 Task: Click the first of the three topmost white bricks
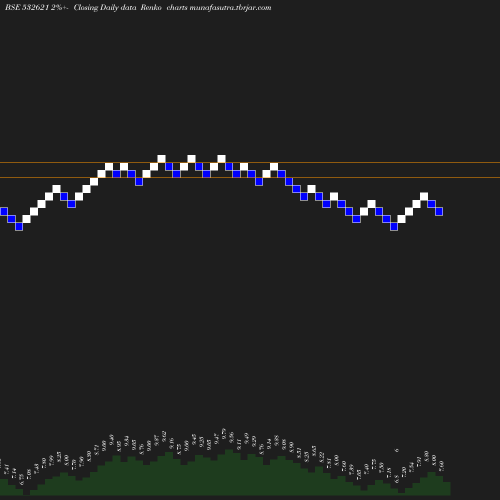click(x=161, y=159)
